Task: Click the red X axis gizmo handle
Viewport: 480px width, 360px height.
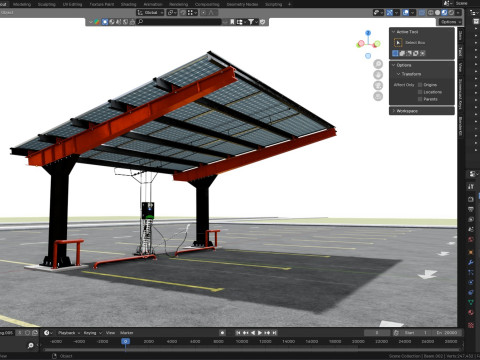Action: click(x=361, y=43)
